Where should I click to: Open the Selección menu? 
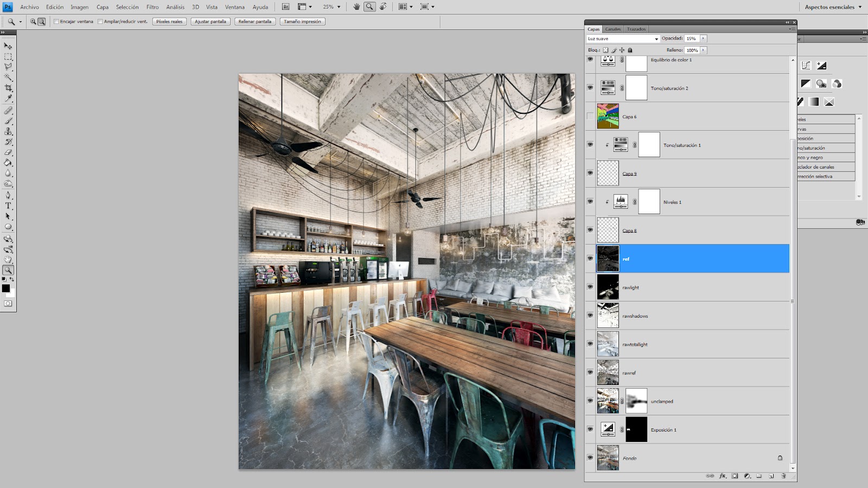tap(127, 7)
